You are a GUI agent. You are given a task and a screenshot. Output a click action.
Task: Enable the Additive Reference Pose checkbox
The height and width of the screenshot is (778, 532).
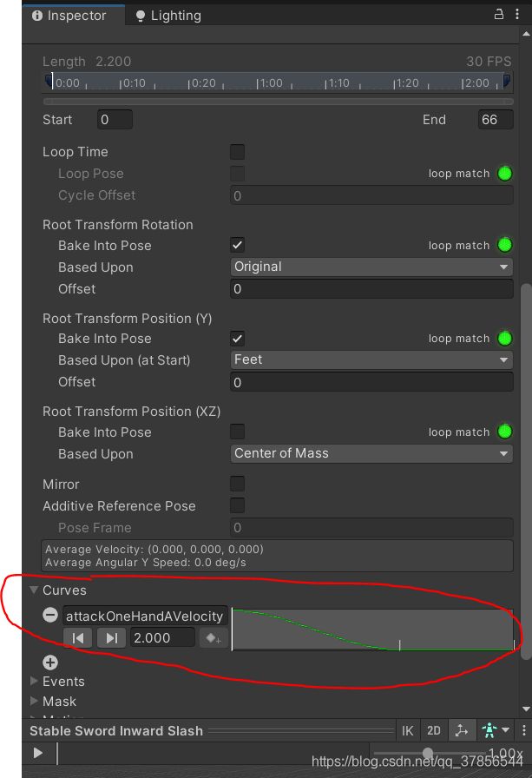coord(237,505)
